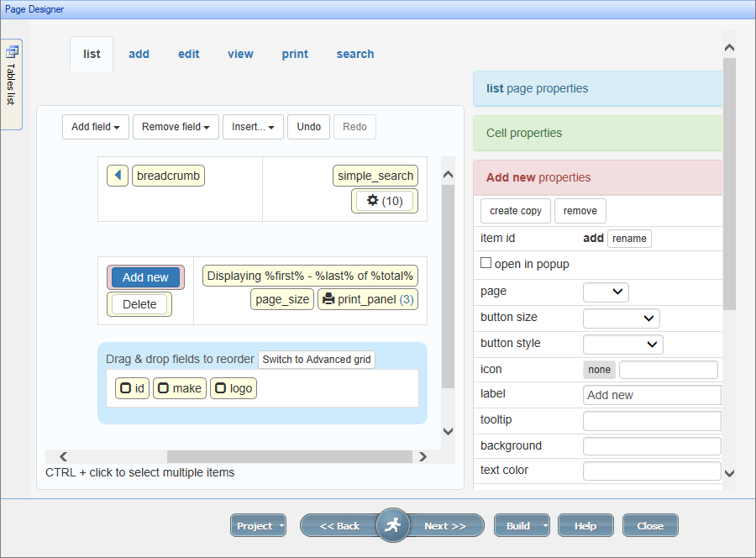Open the page dropdown in properties
The height and width of the screenshot is (558, 756).
click(606, 292)
